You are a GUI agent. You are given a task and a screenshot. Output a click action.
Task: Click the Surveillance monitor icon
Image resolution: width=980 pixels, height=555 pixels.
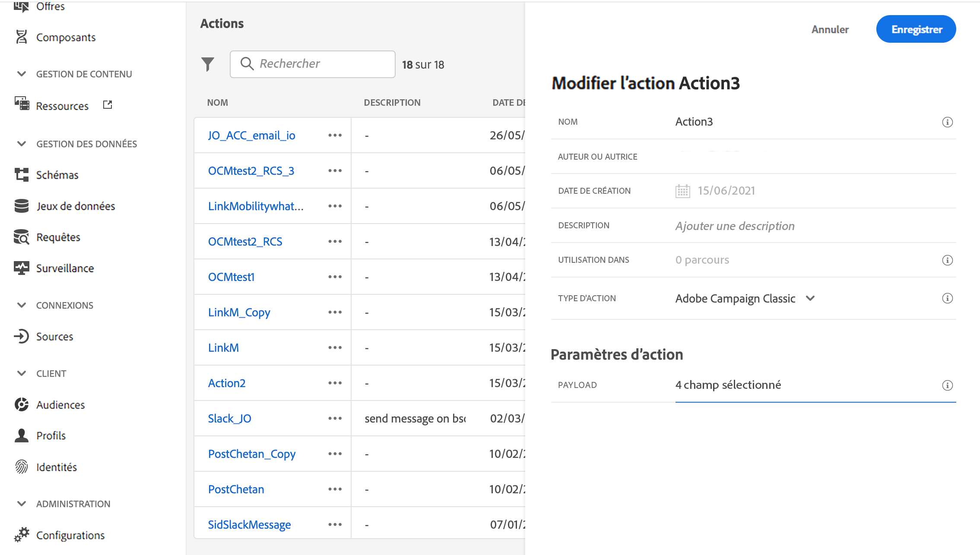point(21,268)
